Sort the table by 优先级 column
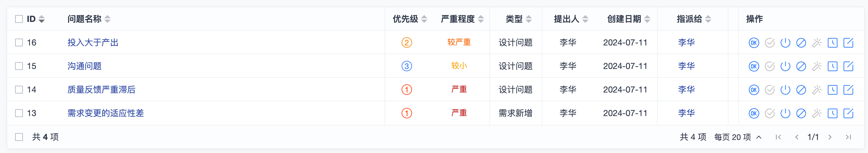The width and height of the screenshot is (868, 153). [424, 19]
